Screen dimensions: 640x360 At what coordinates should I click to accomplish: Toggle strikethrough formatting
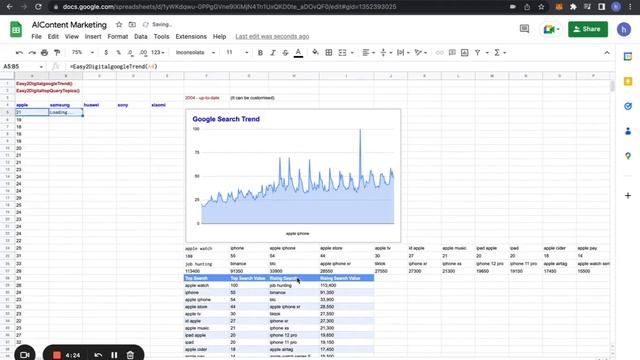pos(285,53)
